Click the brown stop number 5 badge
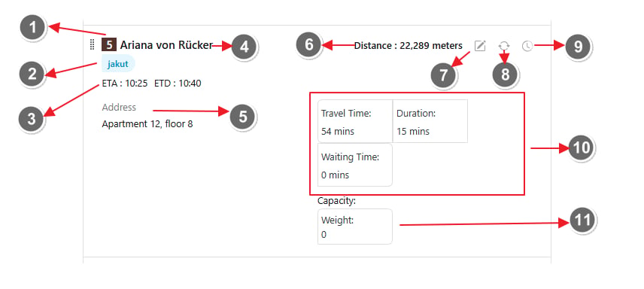 pos(109,44)
